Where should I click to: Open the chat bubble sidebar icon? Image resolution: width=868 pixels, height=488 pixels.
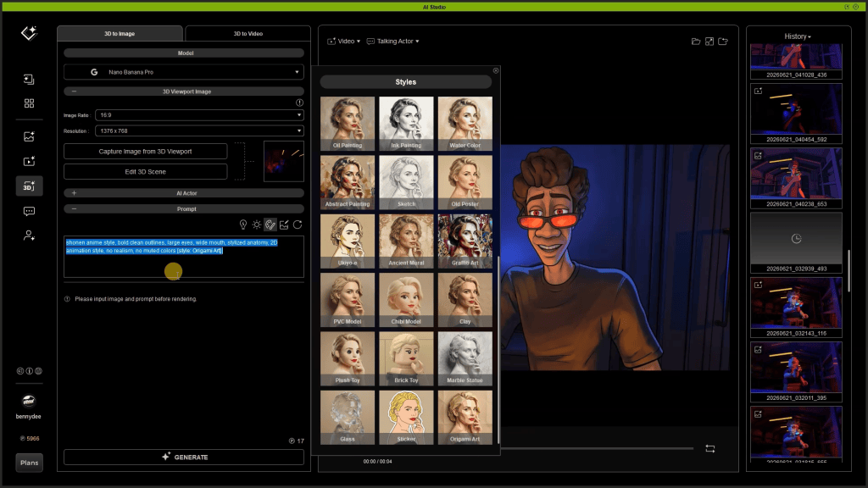coord(29,211)
